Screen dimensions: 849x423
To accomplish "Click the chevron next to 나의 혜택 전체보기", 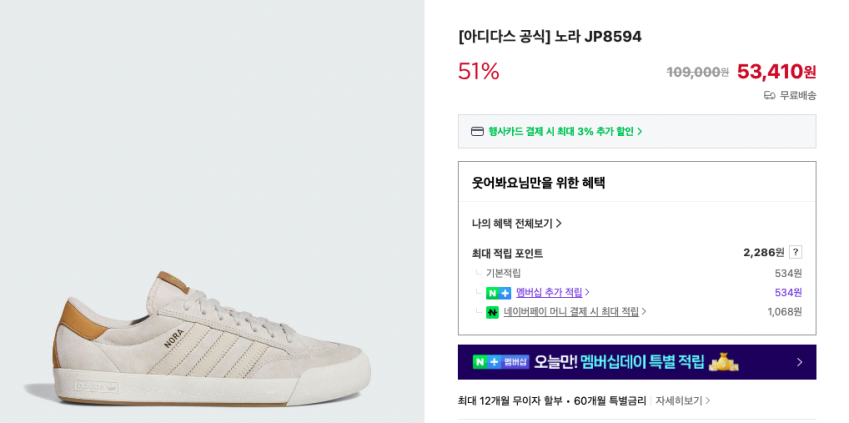I will pos(558,223).
